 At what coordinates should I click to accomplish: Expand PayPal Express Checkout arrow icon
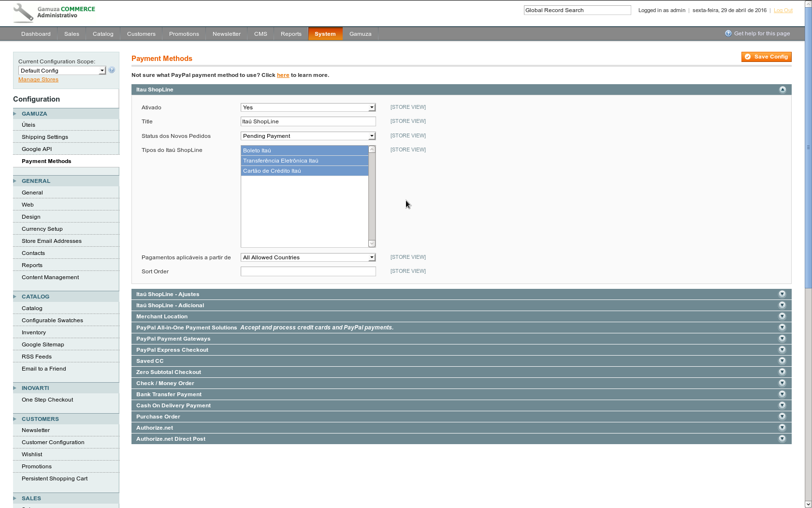coord(782,350)
